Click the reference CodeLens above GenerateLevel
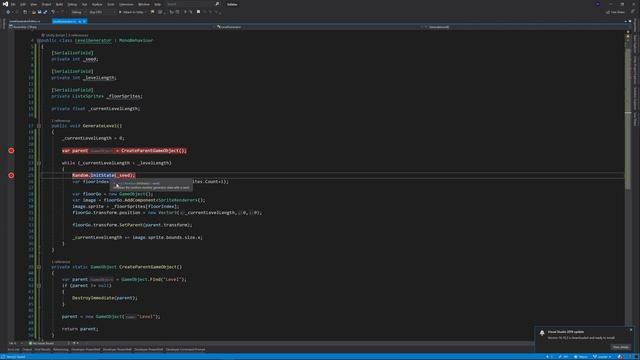 [x=61, y=121]
